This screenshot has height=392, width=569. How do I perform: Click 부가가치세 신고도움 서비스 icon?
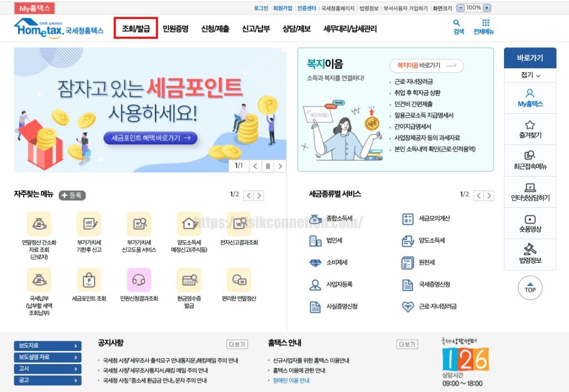pyautogui.click(x=139, y=224)
